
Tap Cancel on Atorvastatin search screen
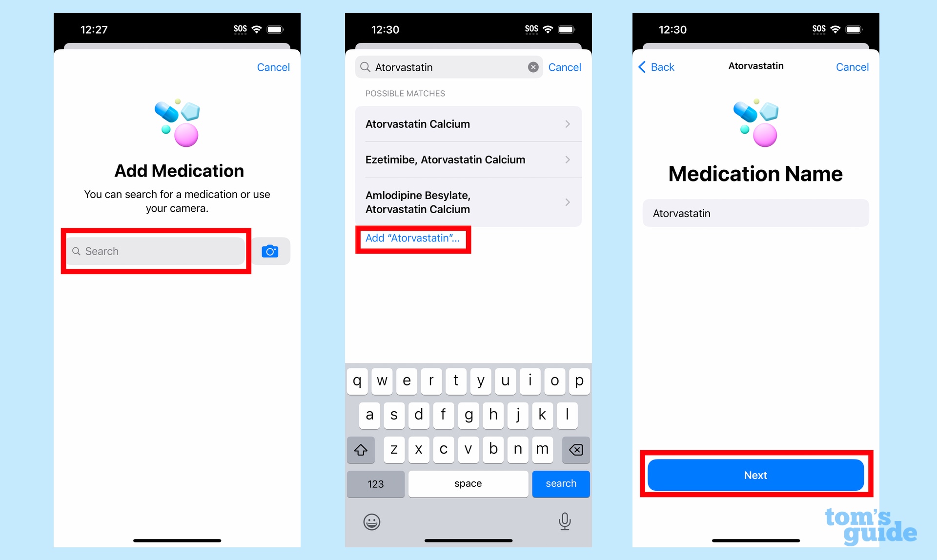point(566,66)
